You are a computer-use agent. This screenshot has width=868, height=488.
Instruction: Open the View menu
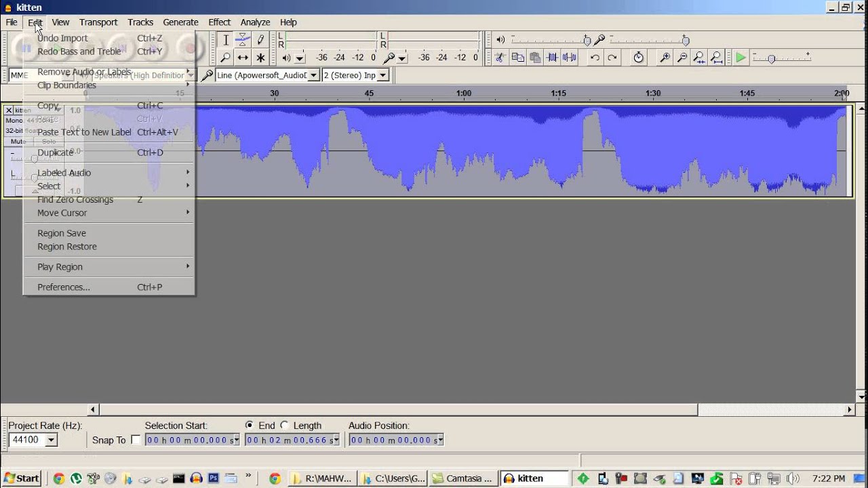click(x=60, y=22)
